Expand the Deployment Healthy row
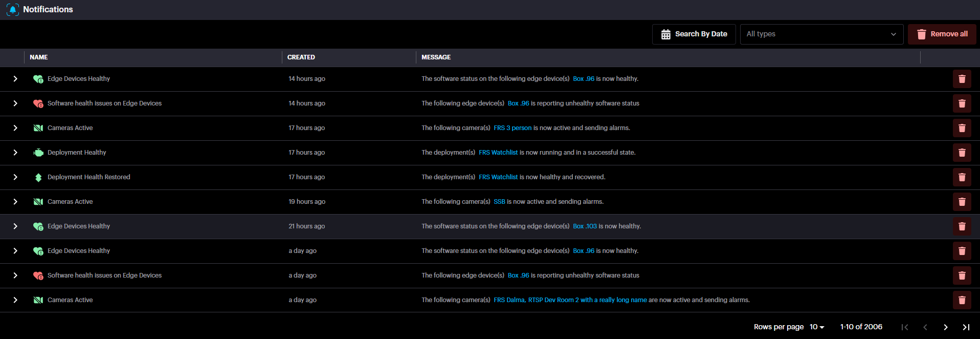Image resolution: width=980 pixels, height=339 pixels. point(15,153)
